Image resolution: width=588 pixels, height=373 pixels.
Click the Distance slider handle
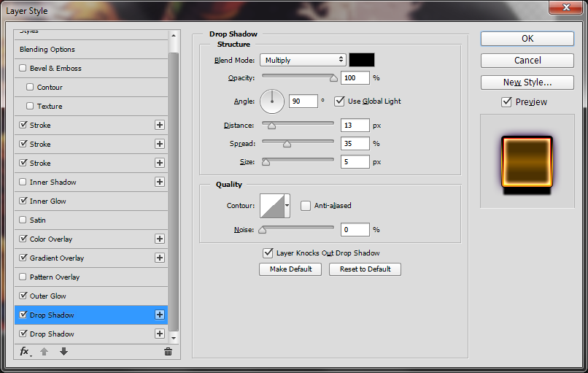[x=271, y=126]
